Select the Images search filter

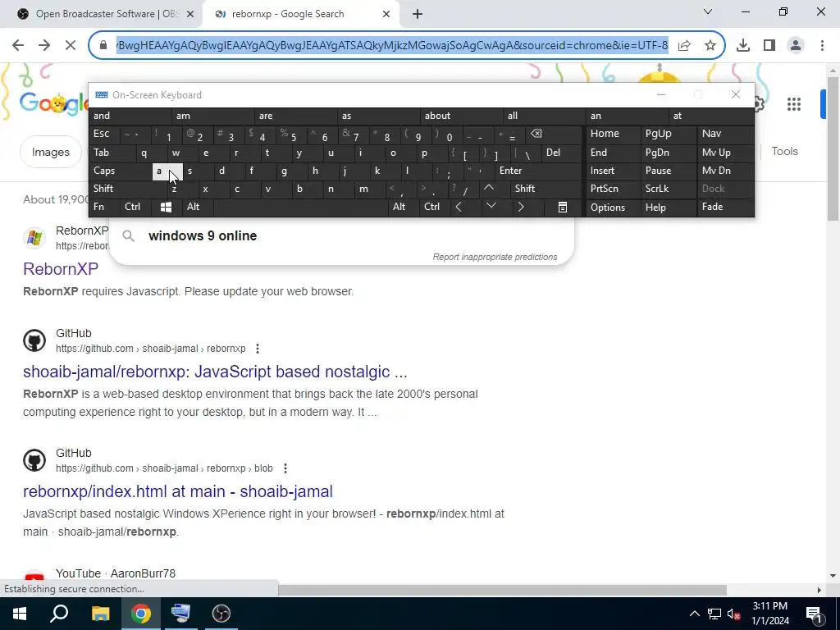[50, 152]
